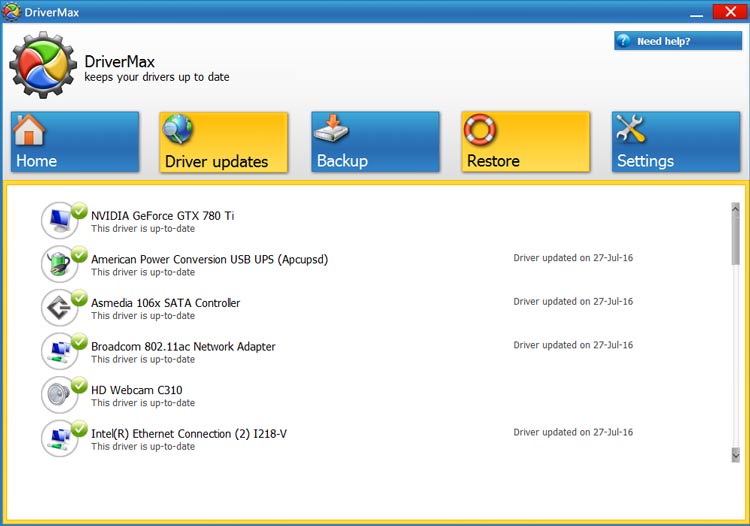Viewport: 750px width, 526px height.
Task: Click the DriverMax gear logo
Action: [x=43, y=65]
